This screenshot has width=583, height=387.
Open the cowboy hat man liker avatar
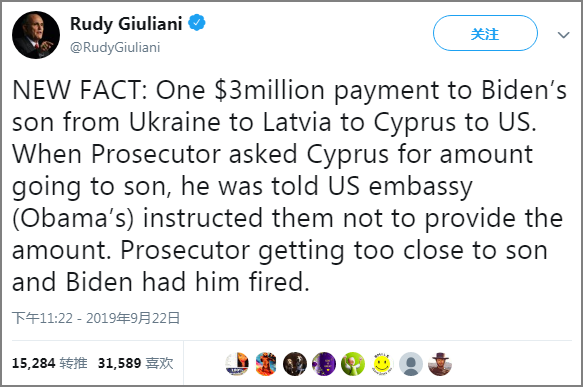click(440, 364)
